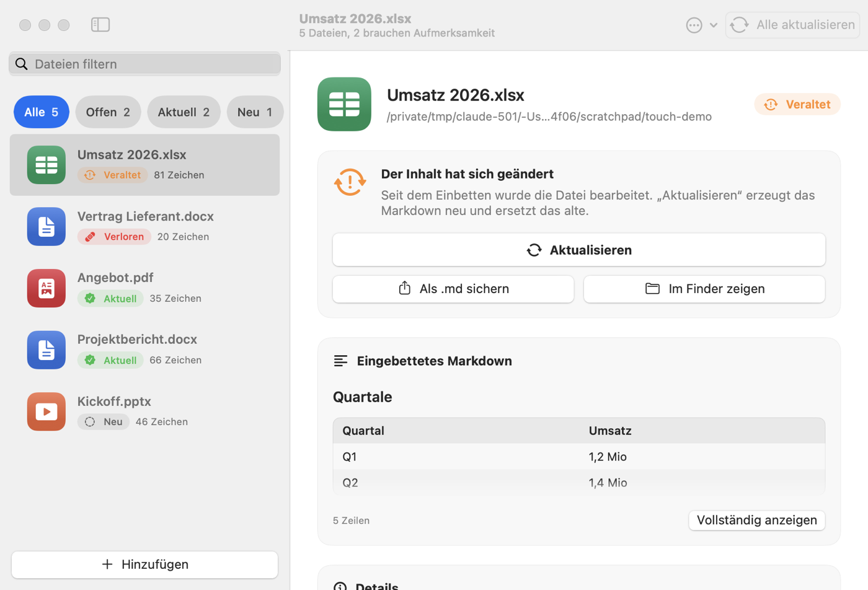Screen dimensions: 868x590
Task: Click Im Finder zeigen button
Action: (x=704, y=289)
